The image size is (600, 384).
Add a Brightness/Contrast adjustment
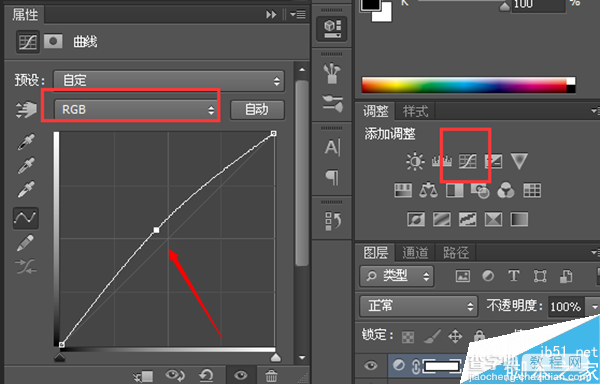(415, 161)
